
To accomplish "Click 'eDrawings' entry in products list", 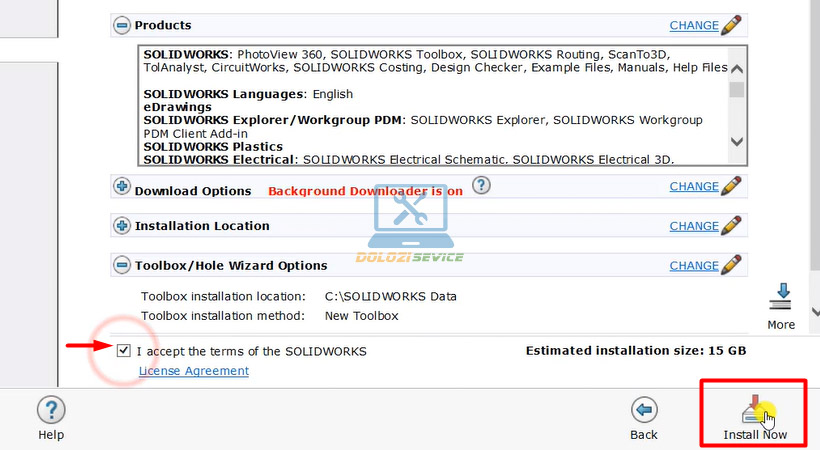I will [177, 107].
